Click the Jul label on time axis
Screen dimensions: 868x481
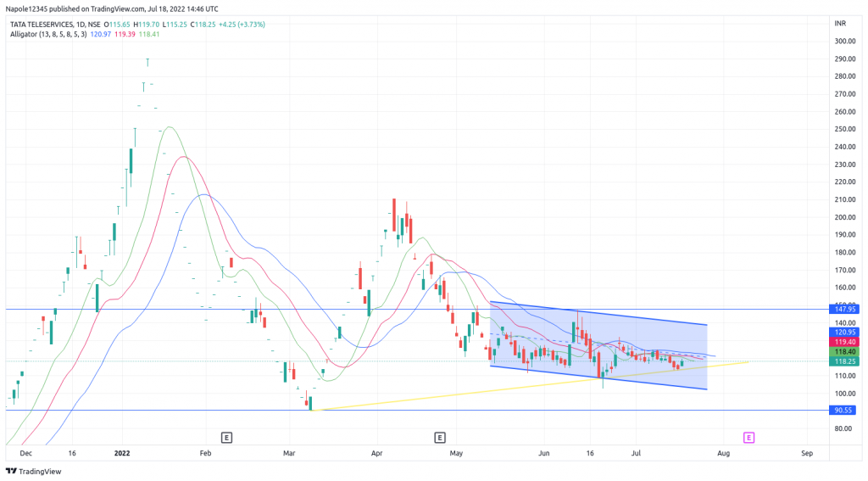(636, 453)
